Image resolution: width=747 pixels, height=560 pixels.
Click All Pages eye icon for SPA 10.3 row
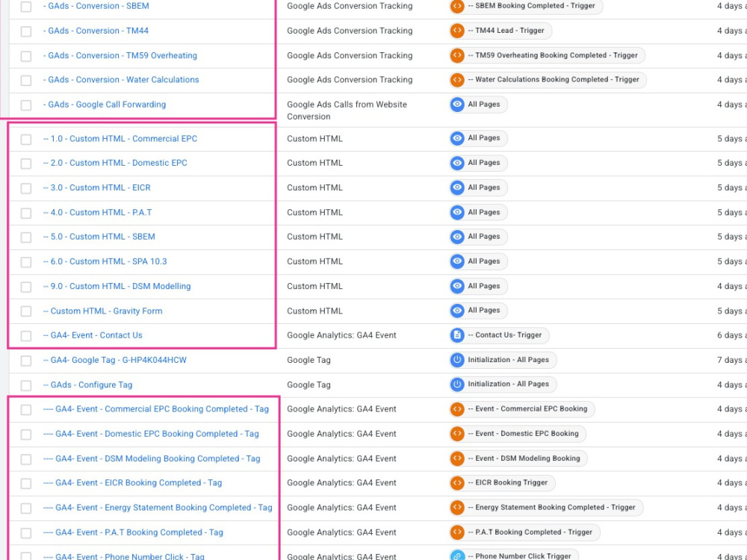pyautogui.click(x=457, y=261)
